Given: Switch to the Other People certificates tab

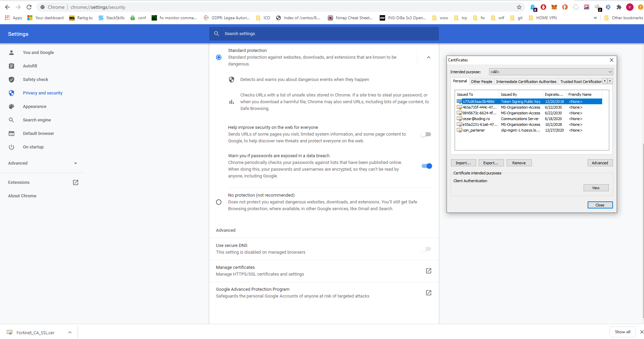Looking at the screenshot, I should click(x=481, y=81).
